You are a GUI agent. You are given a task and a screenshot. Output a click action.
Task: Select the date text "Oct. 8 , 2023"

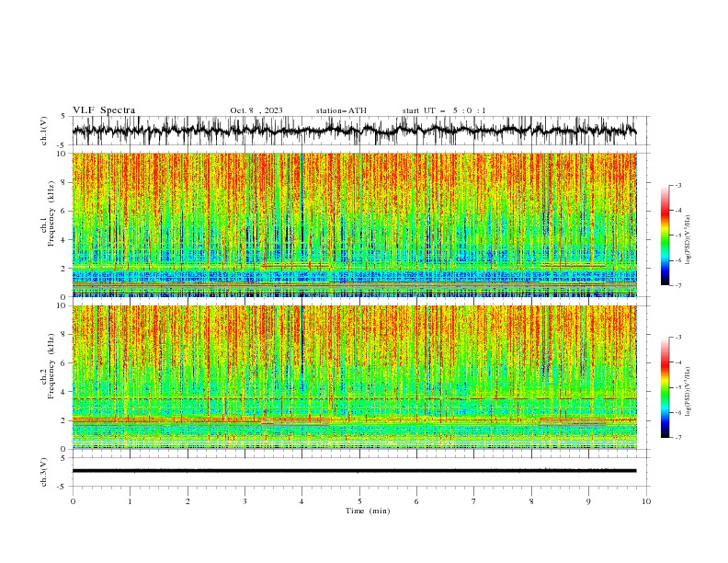pyautogui.click(x=256, y=110)
